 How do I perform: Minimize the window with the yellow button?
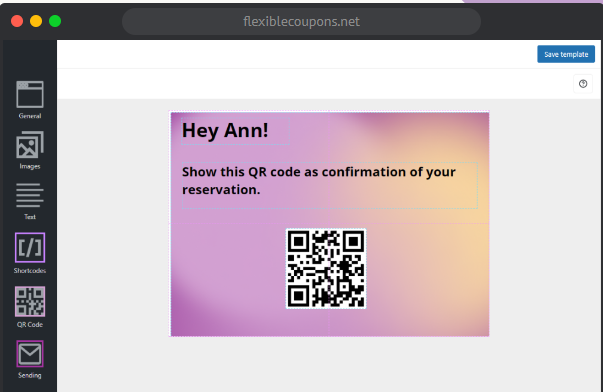click(x=36, y=21)
